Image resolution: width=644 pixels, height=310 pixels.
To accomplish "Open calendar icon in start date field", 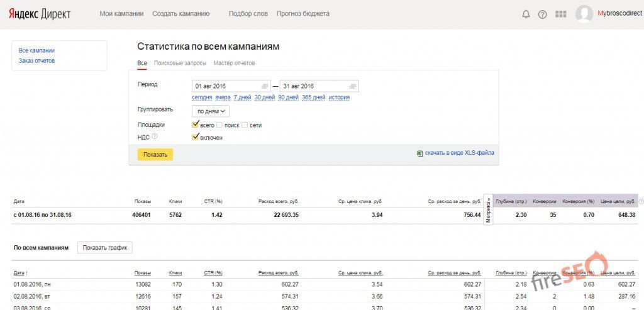I will (x=265, y=86).
